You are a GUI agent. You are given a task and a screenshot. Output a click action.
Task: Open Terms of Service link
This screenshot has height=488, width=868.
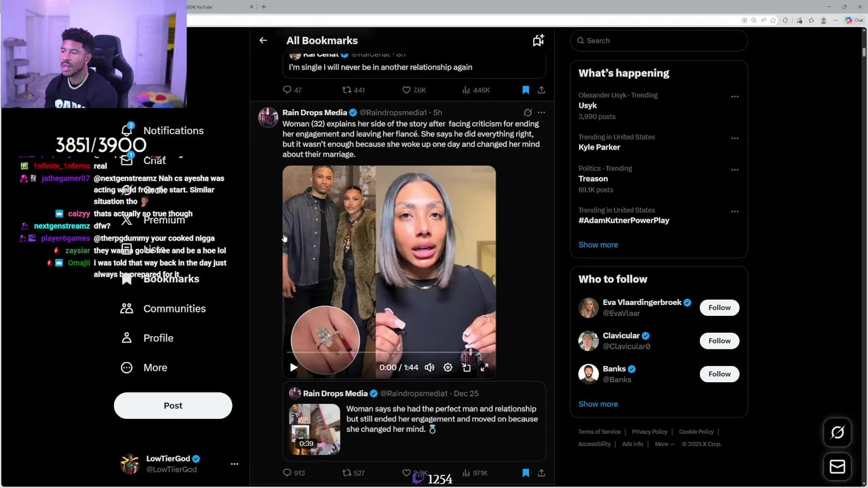[599, 432]
